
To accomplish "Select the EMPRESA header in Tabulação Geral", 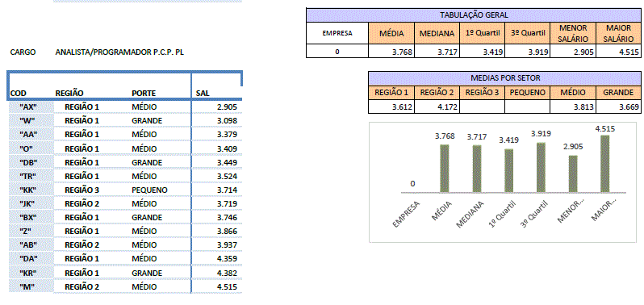I will coord(337,34).
